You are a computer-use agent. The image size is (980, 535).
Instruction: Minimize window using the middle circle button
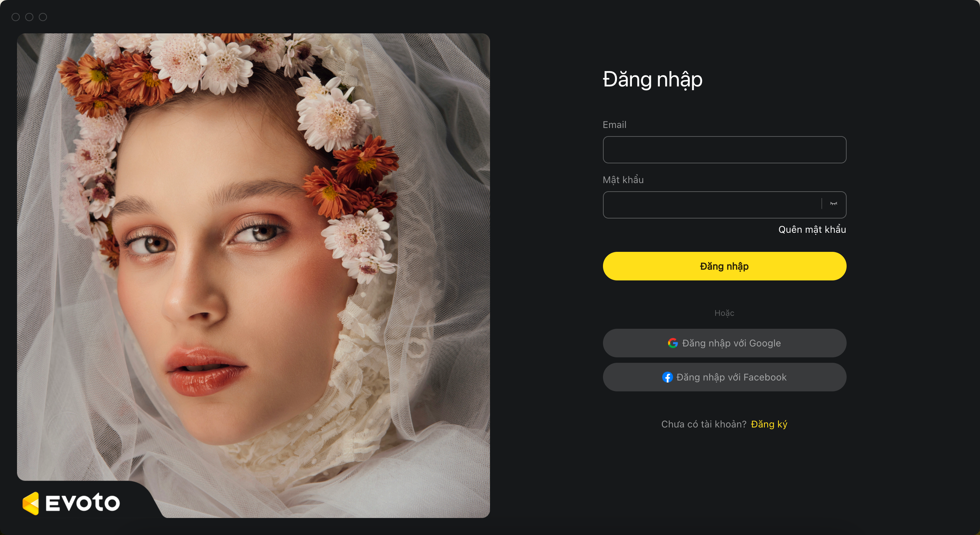click(x=29, y=17)
